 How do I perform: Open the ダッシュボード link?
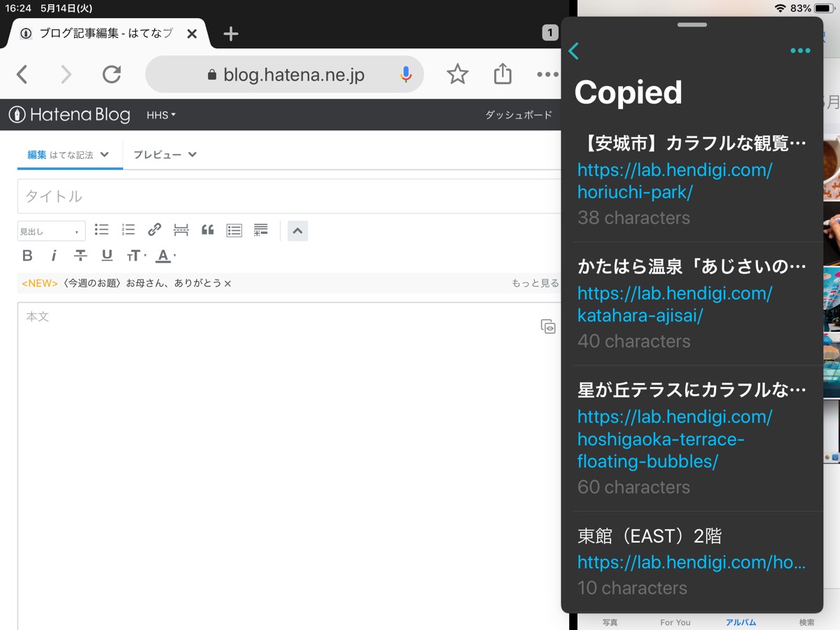(518, 115)
